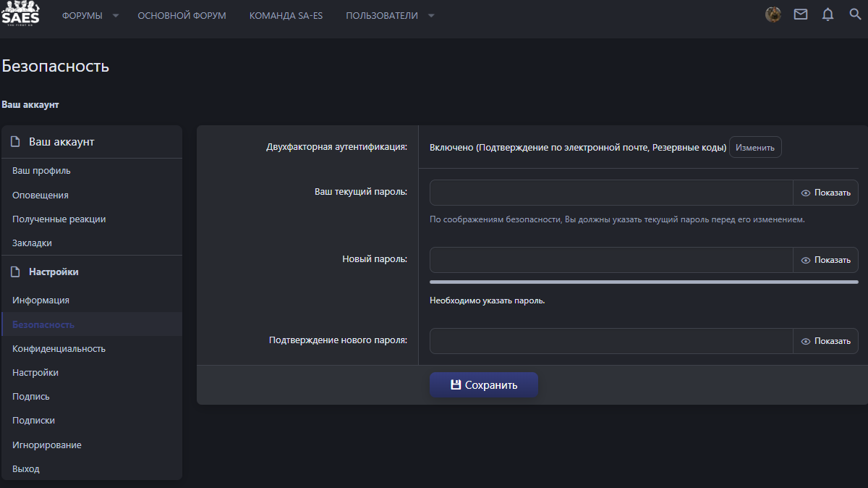Click the new password strength bar
Image resolution: width=868 pixels, height=488 pixels.
click(x=644, y=282)
